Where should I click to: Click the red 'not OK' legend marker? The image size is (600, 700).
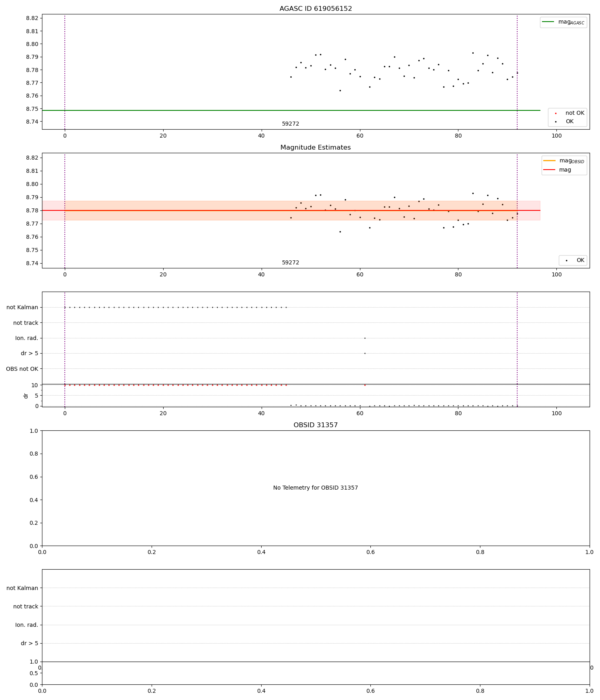[x=556, y=113]
